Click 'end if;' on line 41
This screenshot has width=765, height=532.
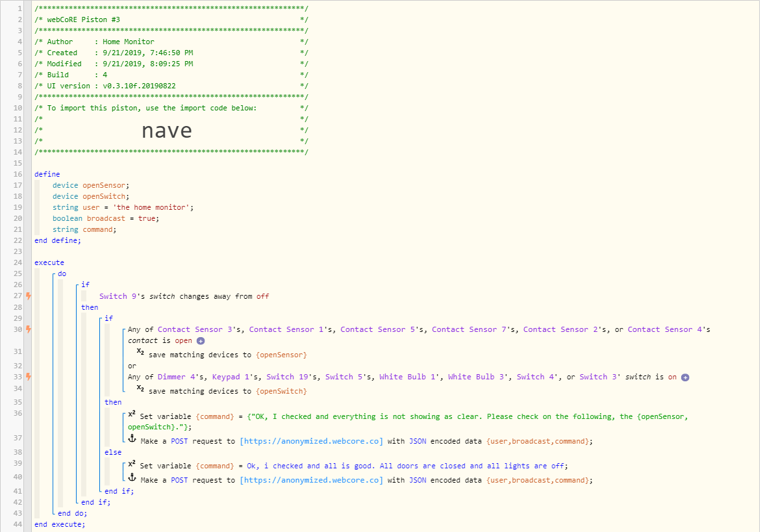(119, 492)
